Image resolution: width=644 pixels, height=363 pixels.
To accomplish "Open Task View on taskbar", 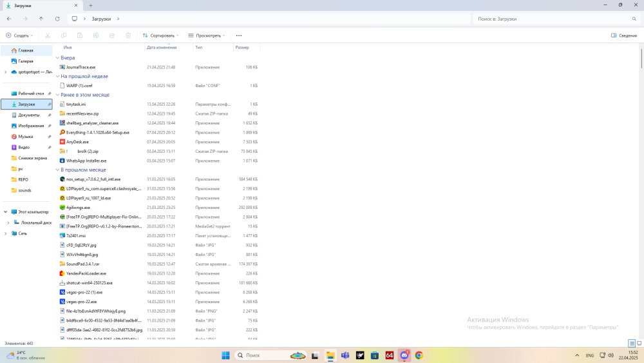I will (315, 356).
